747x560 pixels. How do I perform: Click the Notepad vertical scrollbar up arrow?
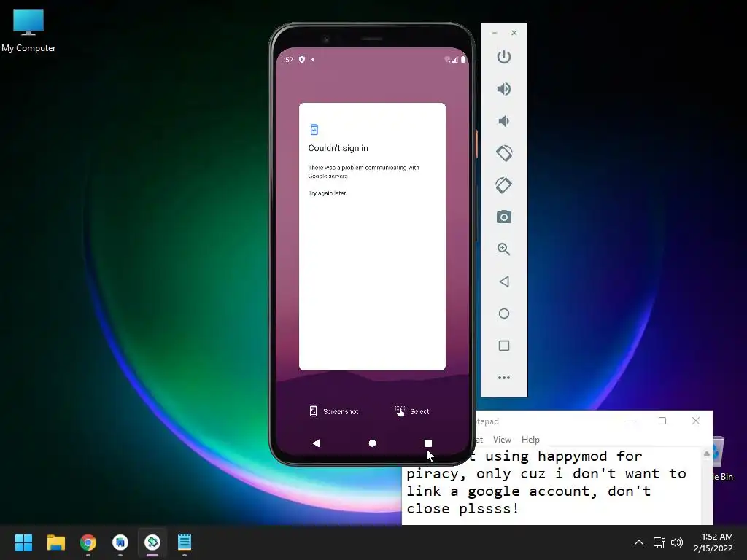tap(706, 454)
